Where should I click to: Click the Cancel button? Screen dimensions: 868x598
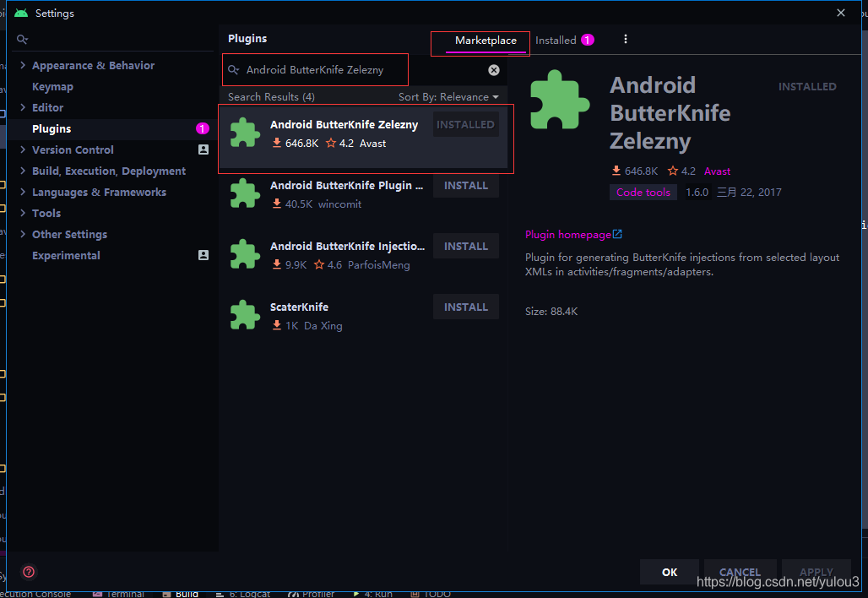point(740,572)
